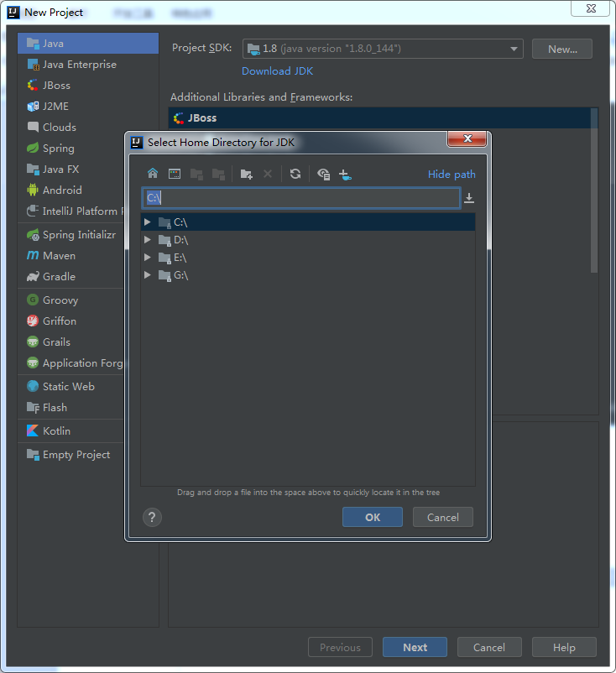Expand the E:\ drive node
Image resolution: width=616 pixels, height=673 pixels.
(x=147, y=257)
